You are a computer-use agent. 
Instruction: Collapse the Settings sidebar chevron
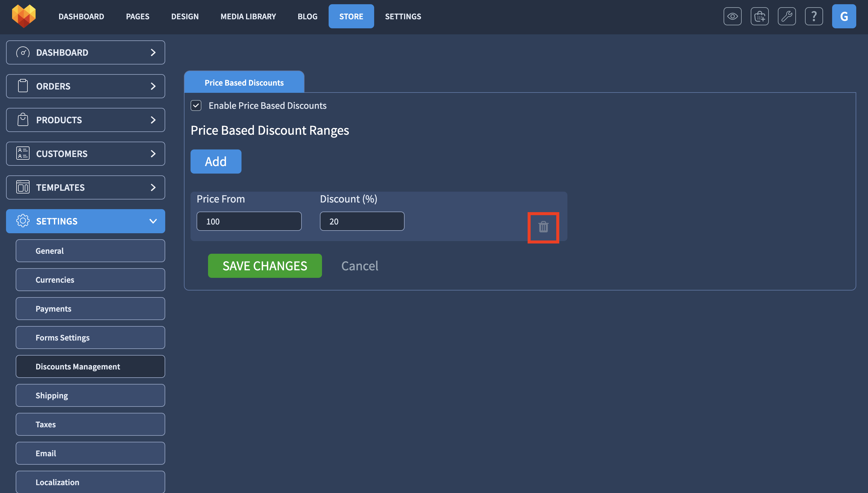[x=153, y=221]
